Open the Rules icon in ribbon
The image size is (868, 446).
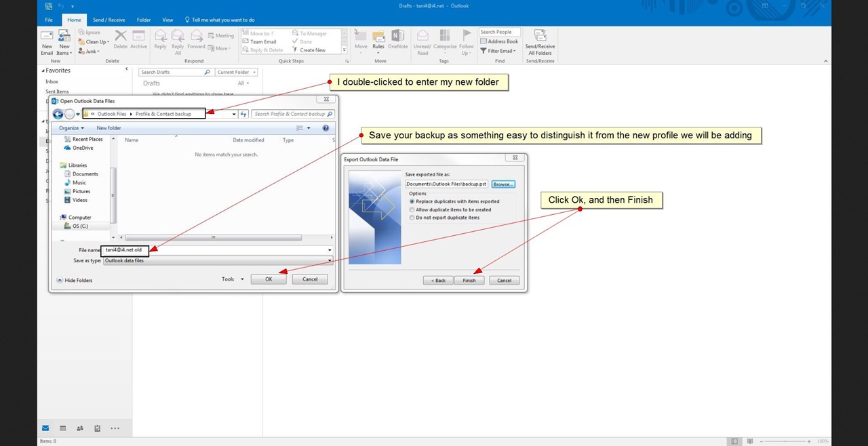point(378,42)
